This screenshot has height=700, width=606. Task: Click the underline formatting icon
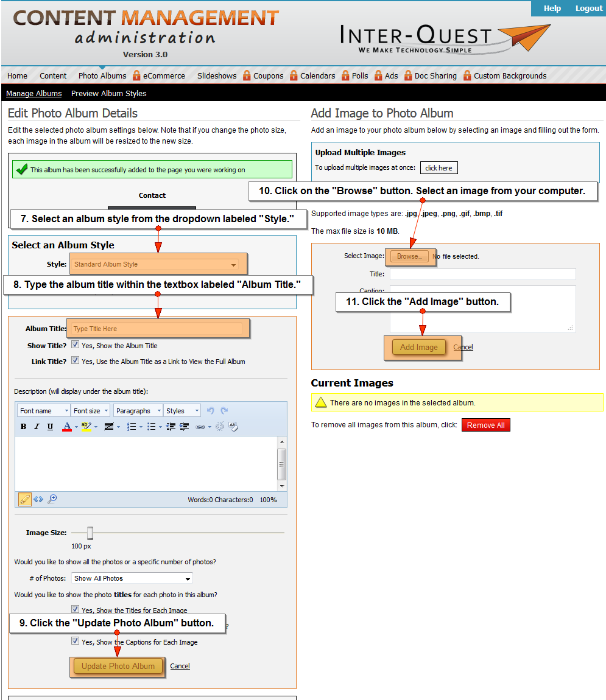50,427
